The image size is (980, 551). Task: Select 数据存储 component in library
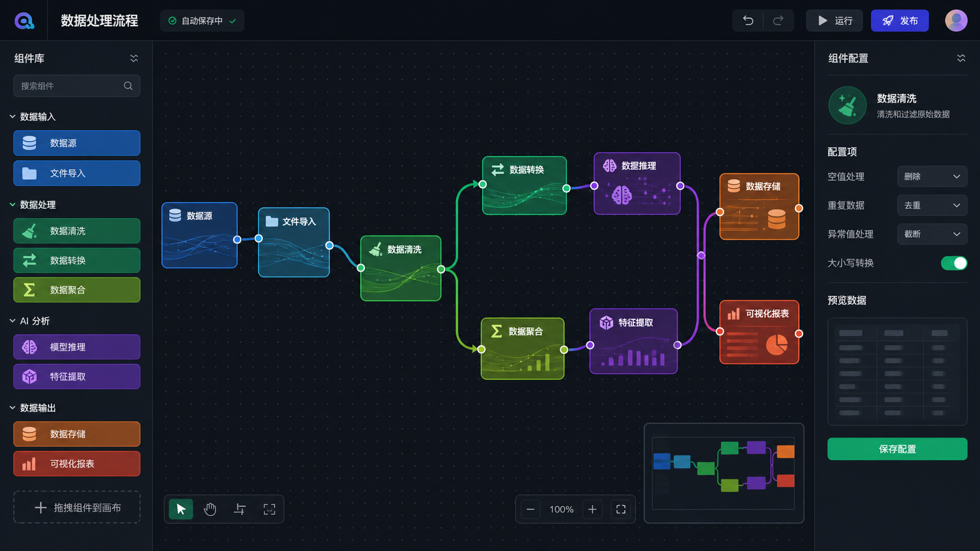coord(77,434)
